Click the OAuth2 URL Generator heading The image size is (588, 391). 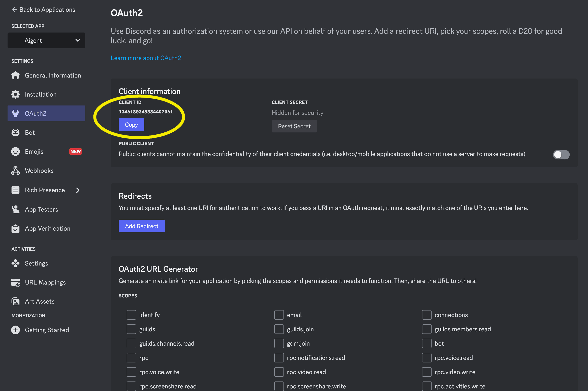point(158,269)
